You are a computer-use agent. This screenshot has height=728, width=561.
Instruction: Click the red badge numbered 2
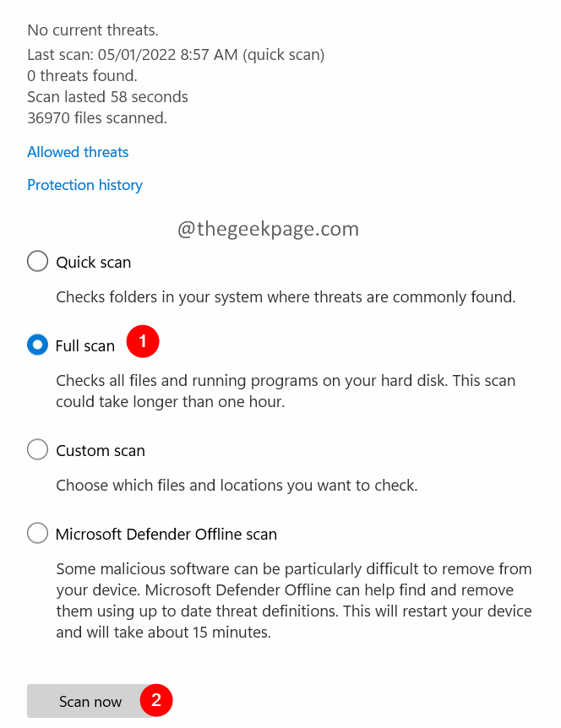click(155, 700)
